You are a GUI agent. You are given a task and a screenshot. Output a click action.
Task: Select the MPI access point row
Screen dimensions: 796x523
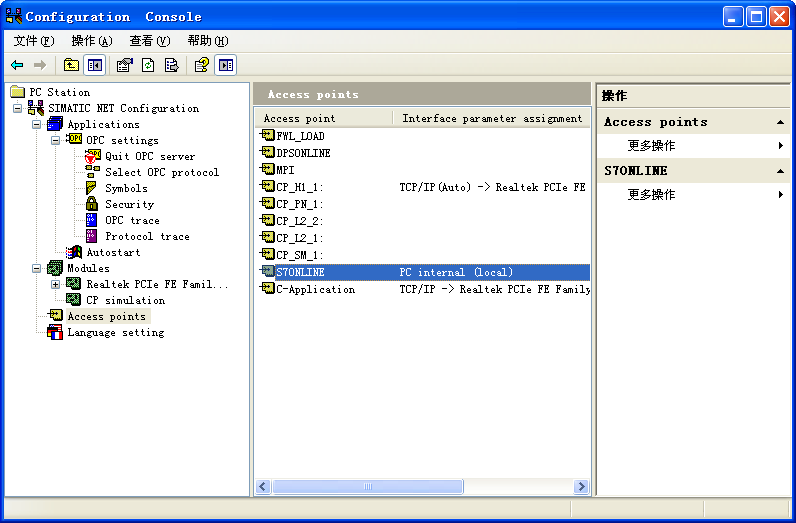coord(422,170)
